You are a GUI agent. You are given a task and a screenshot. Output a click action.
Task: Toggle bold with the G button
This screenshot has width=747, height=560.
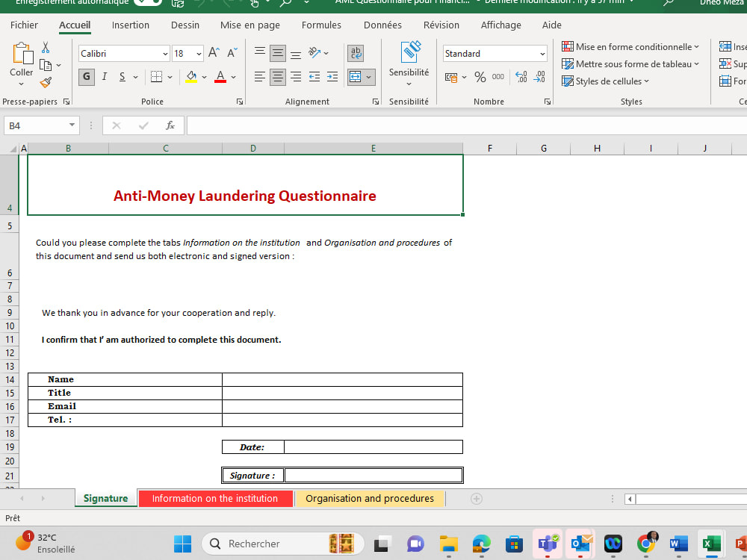tap(86, 77)
